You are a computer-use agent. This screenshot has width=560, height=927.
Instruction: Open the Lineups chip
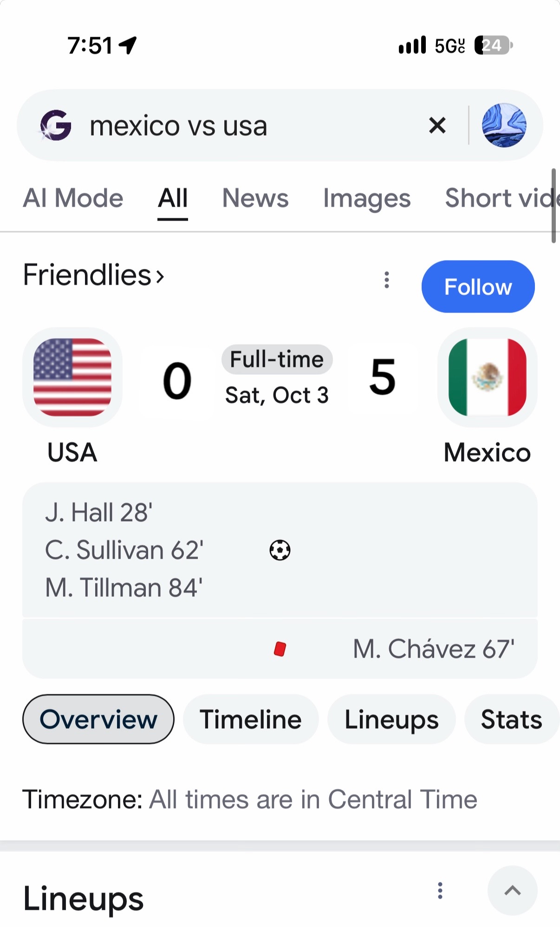391,719
